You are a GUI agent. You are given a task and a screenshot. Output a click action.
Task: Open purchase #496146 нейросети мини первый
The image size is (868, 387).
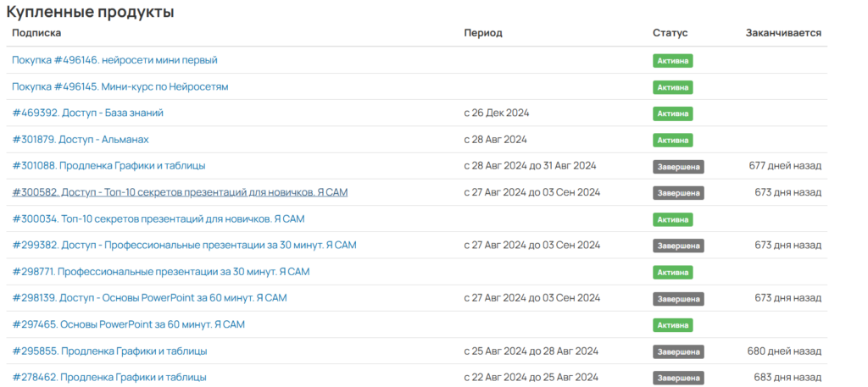point(114,60)
